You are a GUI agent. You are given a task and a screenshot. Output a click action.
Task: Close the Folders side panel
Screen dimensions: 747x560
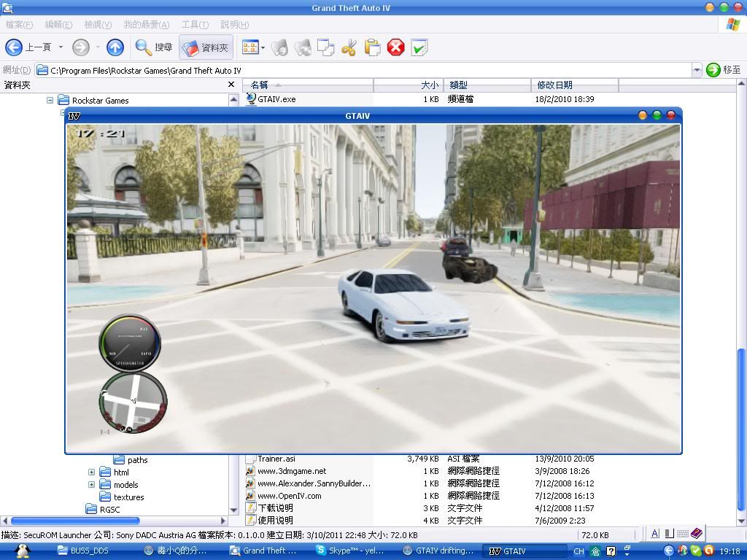tap(231, 85)
